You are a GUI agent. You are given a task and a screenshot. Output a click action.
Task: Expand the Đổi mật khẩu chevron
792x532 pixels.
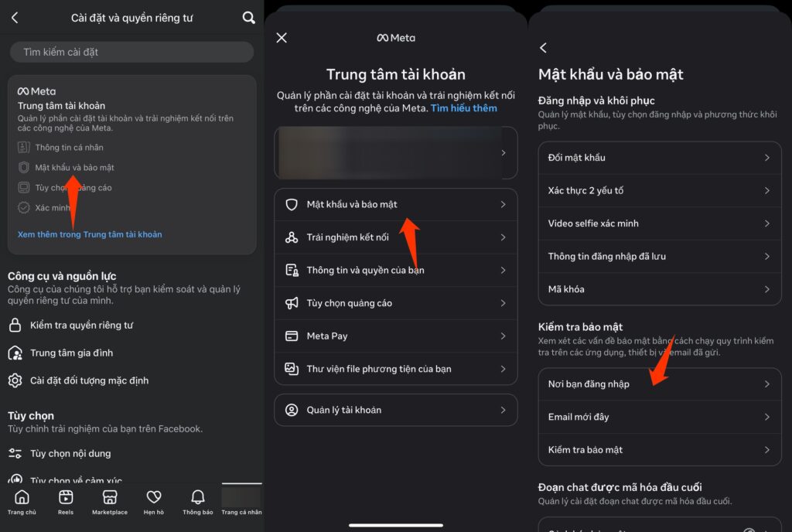[x=766, y=158]
